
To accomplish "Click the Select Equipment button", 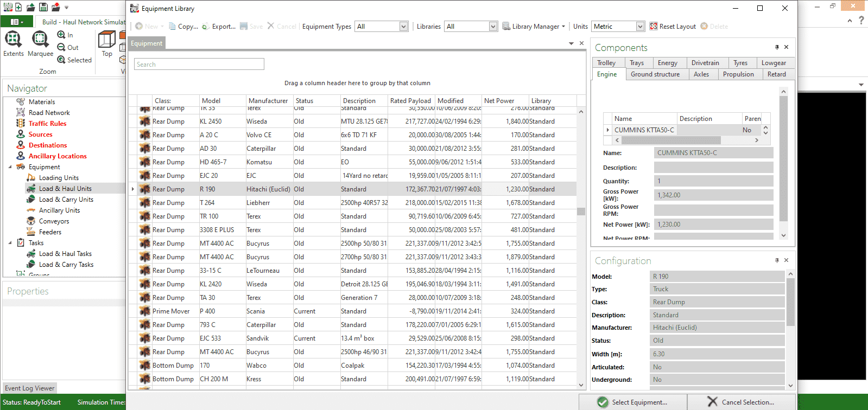I will click(633, 402).
